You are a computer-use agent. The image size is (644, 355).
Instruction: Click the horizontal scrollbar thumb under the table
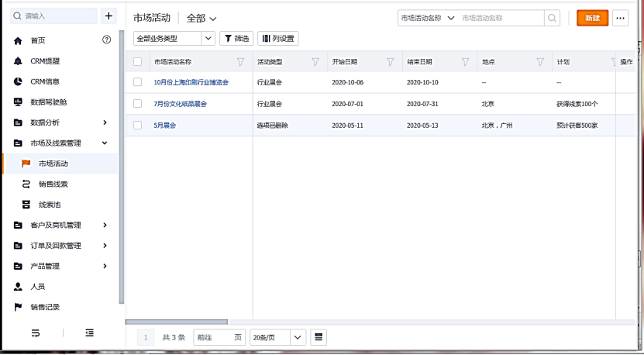(x=176, y=322)
